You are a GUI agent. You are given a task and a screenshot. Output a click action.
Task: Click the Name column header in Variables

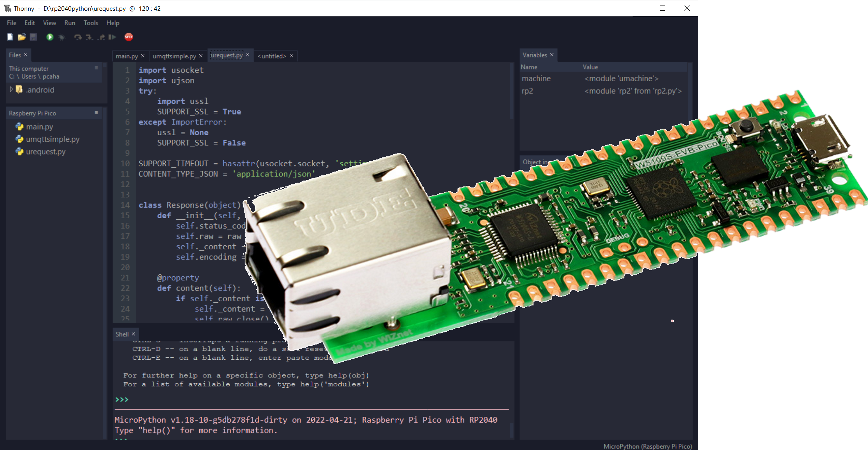pos(529,67)
